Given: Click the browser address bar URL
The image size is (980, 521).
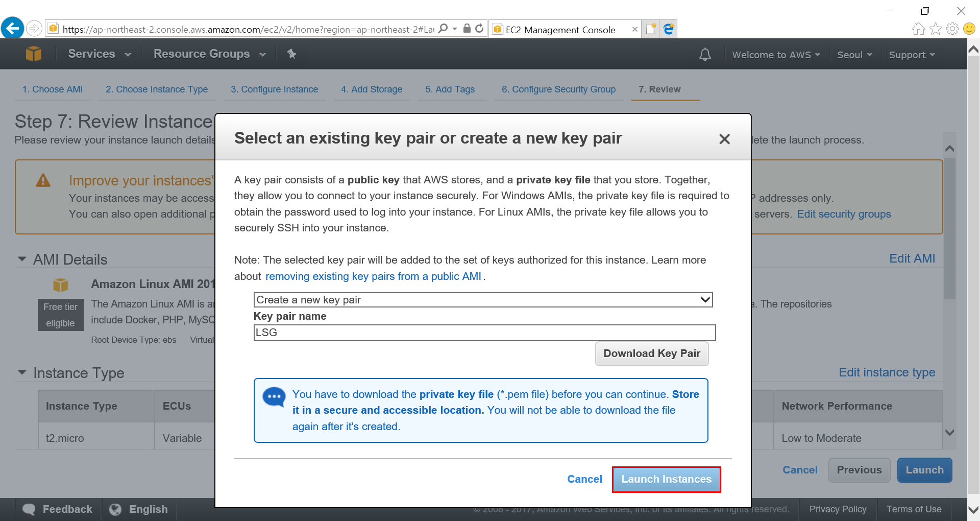Looking at the screenshot, I should (x=248, y=29).
